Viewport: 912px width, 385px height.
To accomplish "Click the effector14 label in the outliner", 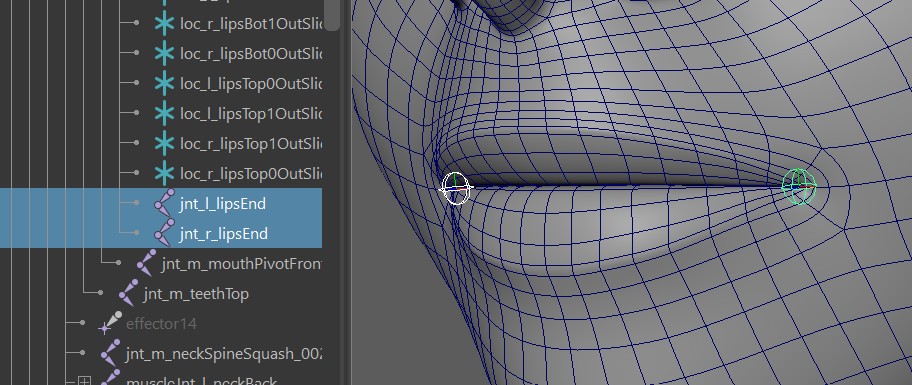I will (x=161, y=323).
